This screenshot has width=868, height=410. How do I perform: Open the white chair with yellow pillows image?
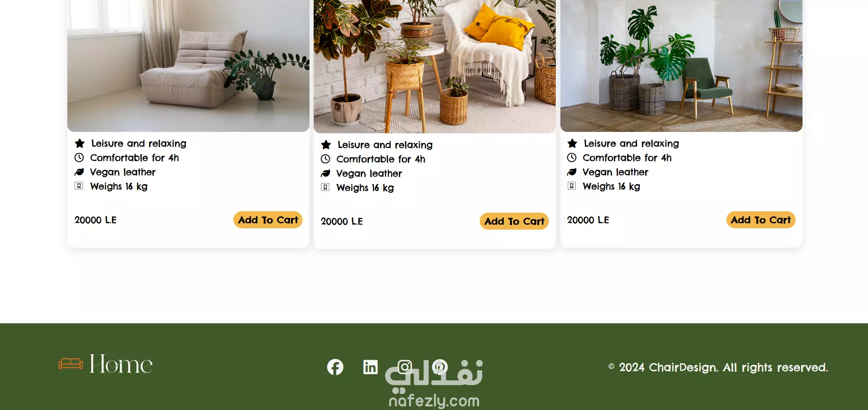[434, 66]
